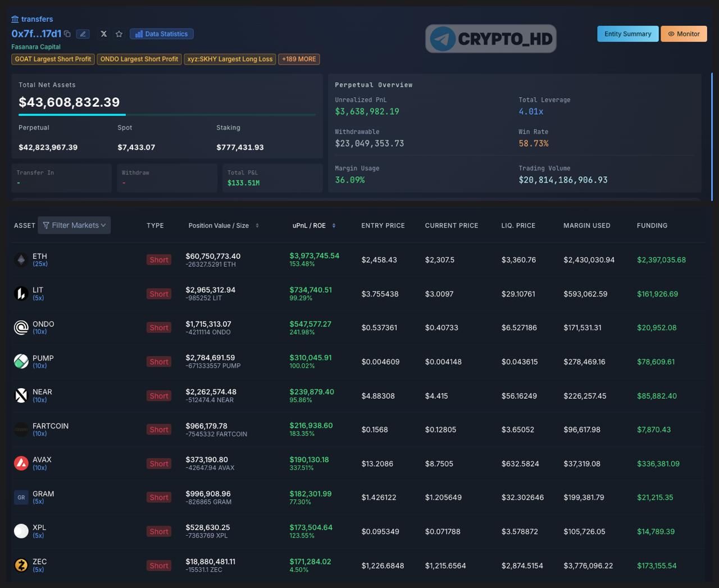719x588 pixels.
Task: Click Win Rate value 58.73%
Action: (x=533, y=143)
